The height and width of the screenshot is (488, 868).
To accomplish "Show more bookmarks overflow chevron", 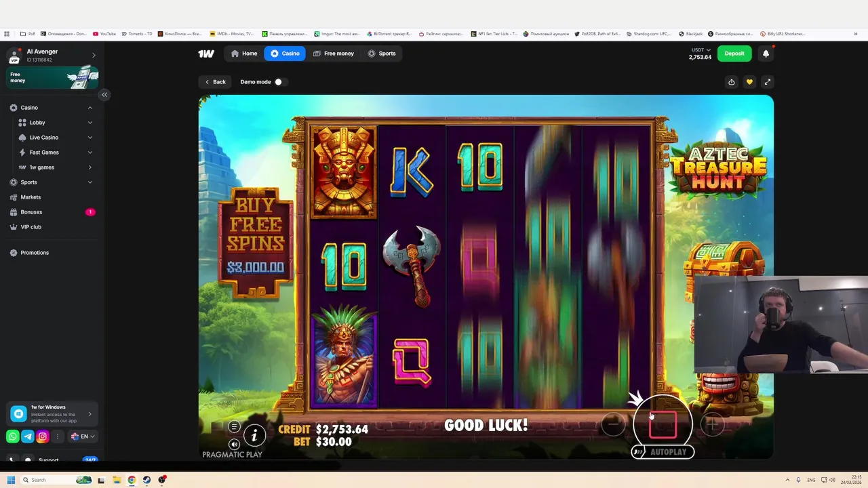I will click(x=856, y=34).
